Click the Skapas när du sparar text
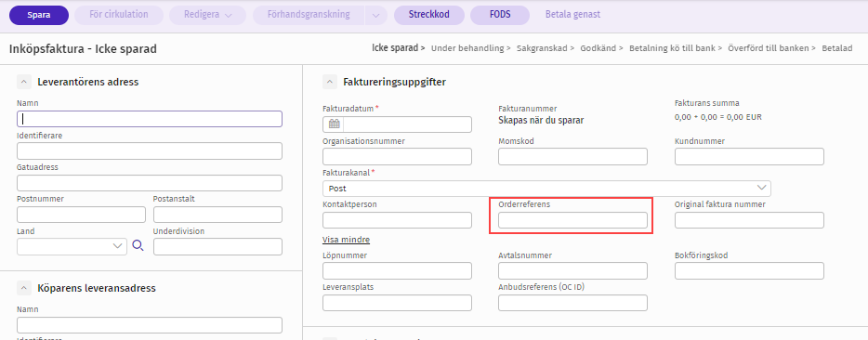This screenshot has height=340, width=868. 541,120
